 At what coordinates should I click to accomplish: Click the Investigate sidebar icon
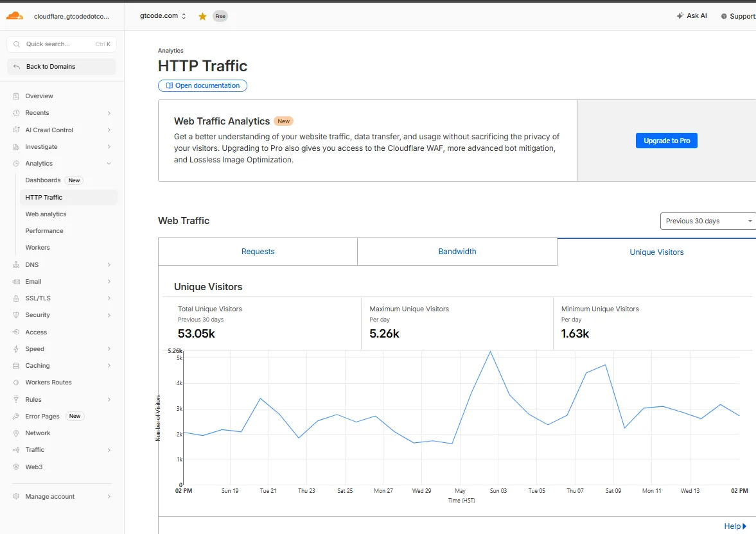(16, 146)
